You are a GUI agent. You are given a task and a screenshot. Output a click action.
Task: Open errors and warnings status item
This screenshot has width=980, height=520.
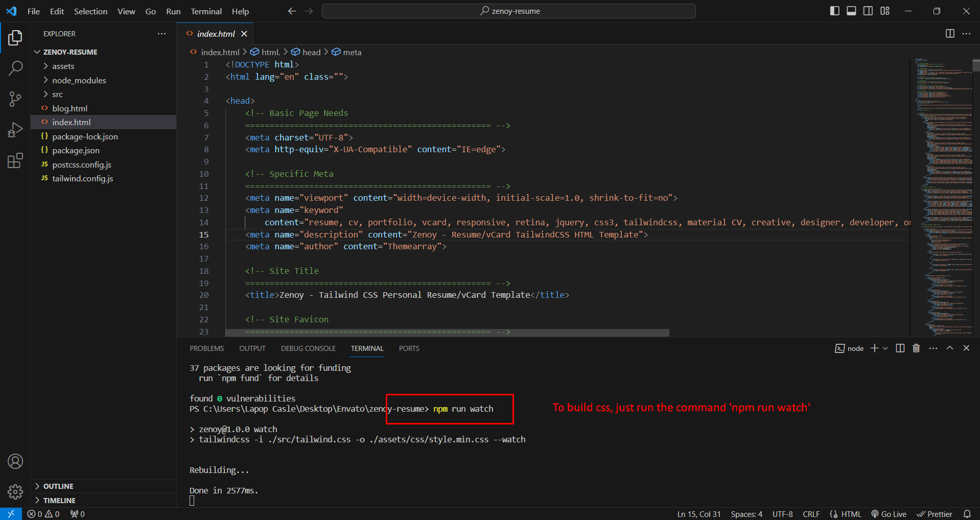(x=43, y=514)
